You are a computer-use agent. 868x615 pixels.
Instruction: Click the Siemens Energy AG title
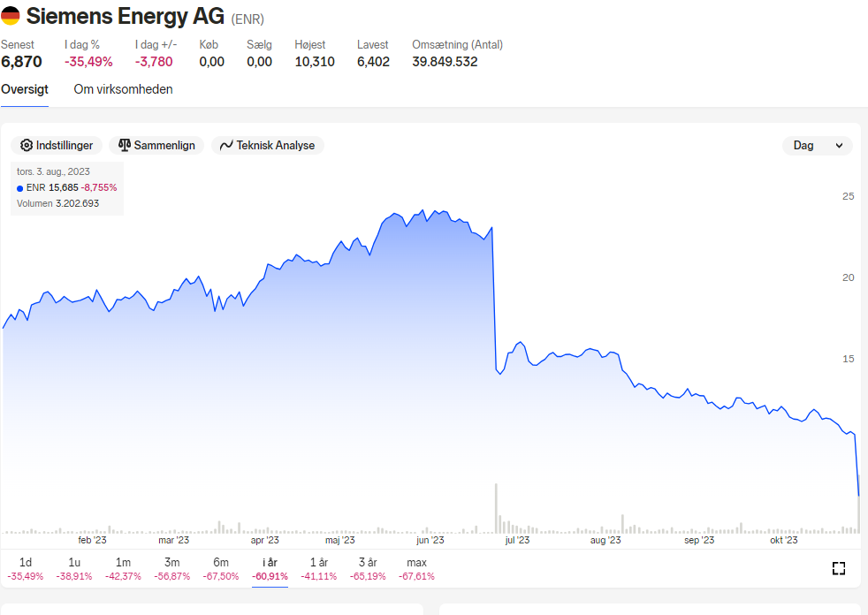[x=126, y=16]
